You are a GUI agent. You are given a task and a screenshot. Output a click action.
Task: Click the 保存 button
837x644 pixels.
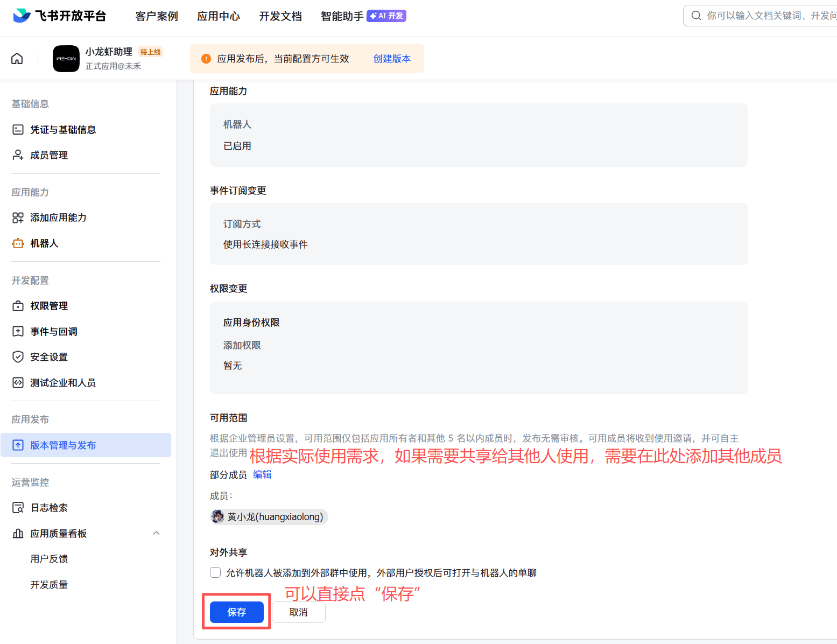pos(236,612)
